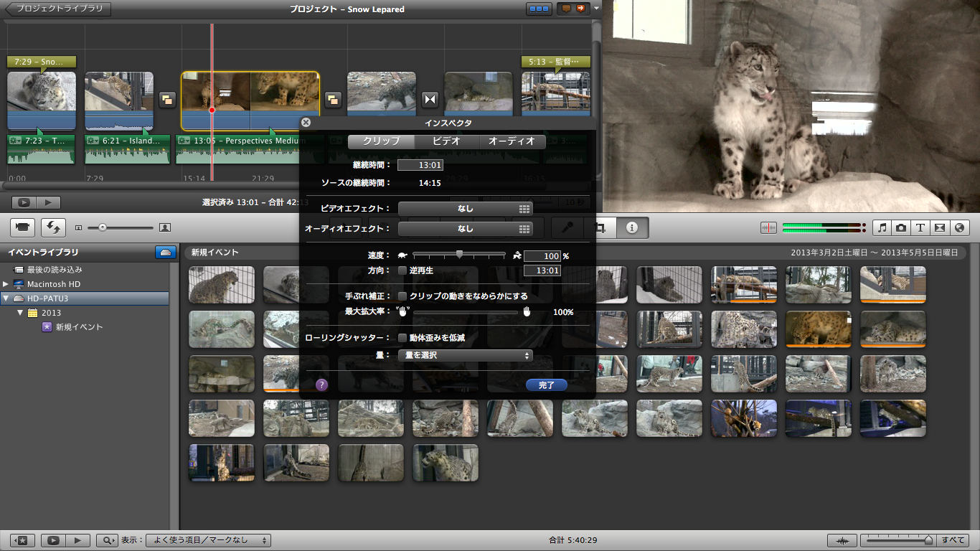Click the 7:29 Sno chapter marker
Viewport: 980px width, 551px height.
[x=41, y=62]
